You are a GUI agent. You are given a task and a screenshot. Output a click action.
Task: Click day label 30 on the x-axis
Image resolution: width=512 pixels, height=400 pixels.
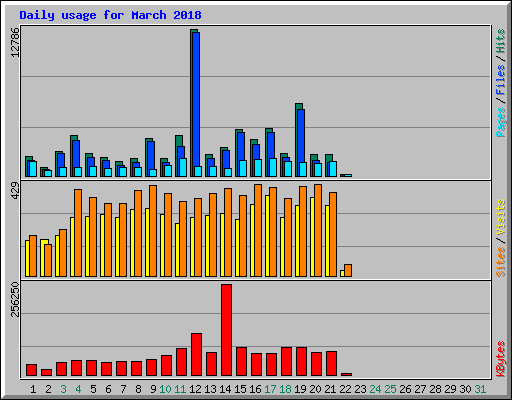pos(465,389)
